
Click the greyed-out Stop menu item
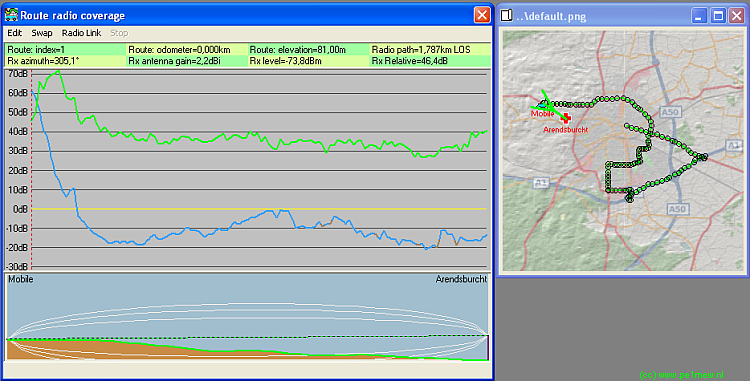(119, 33)
